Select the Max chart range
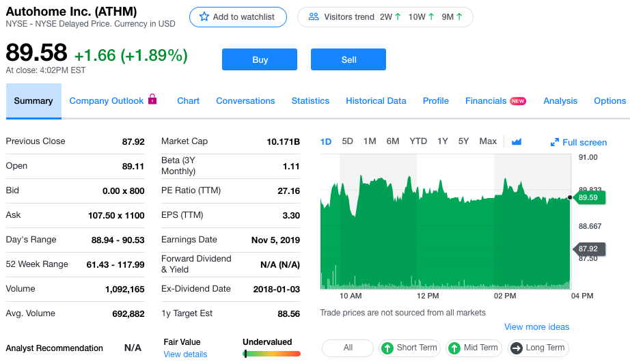The height and width of the screenshot is (364, 630). 488,141
